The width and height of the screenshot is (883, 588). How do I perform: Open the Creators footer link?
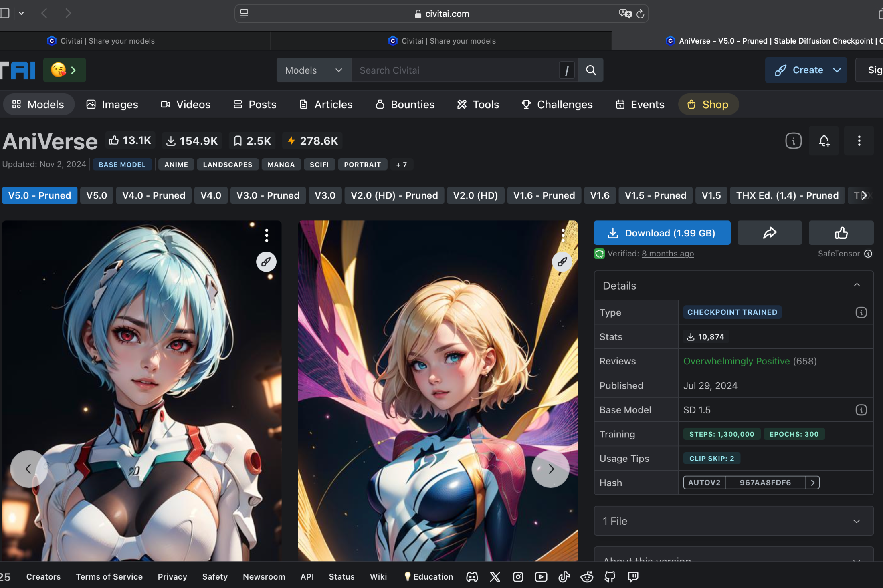[x=43, y=577]
